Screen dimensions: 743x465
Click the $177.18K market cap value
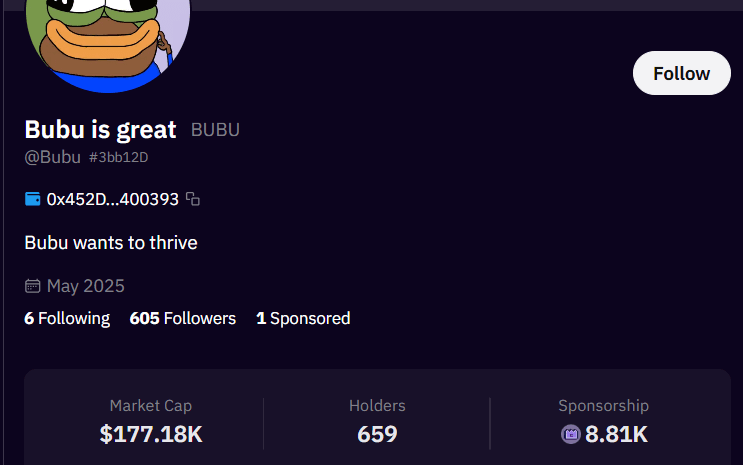pos(151,434)
